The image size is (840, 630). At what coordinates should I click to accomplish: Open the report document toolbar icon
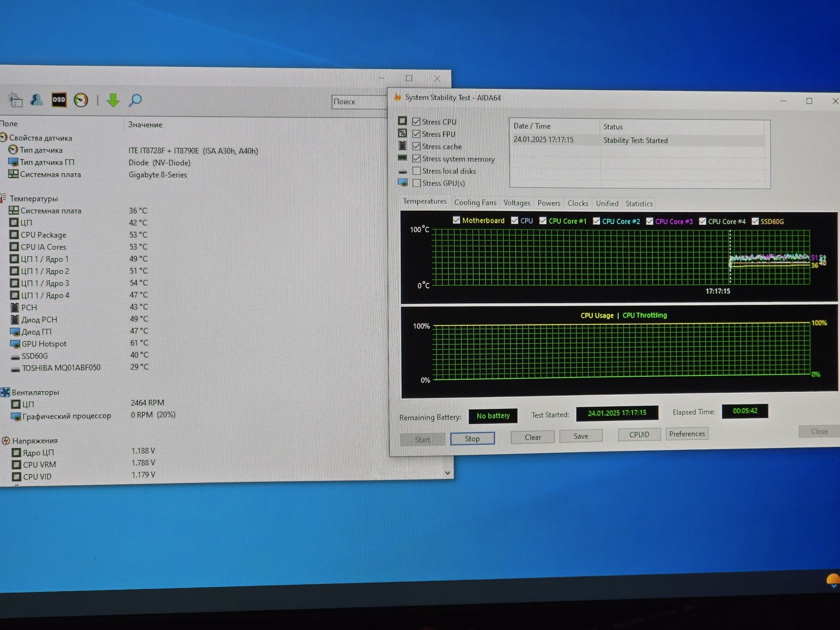(x=16, y=100)
